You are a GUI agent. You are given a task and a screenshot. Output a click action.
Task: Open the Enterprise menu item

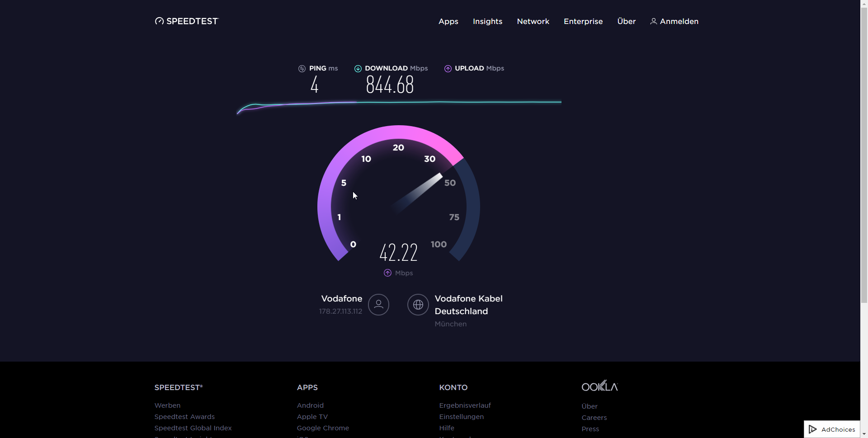click(x=583, y=21)
